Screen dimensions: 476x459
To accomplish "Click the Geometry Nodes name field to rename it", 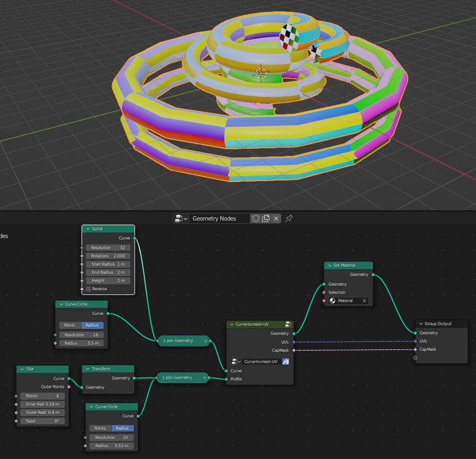I will (x=220, y=218).
